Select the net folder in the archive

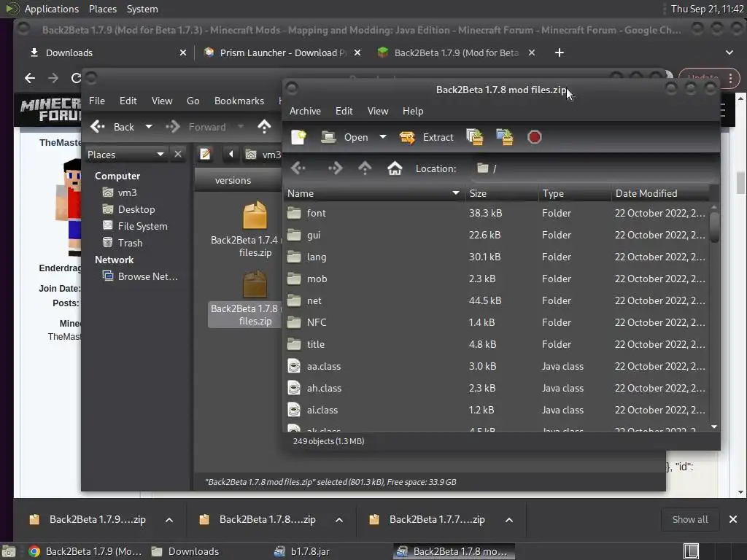(496, 300)
